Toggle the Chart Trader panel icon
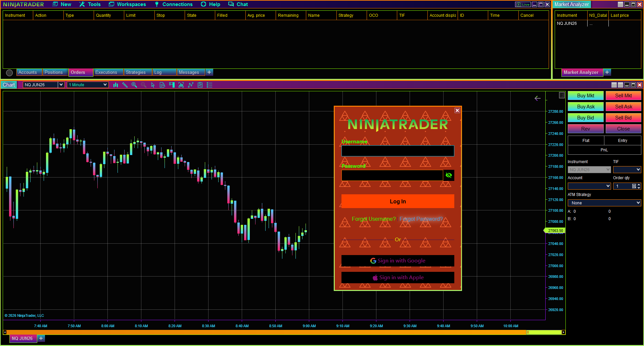This screenshot has width=644, height=346. [172, 85]
